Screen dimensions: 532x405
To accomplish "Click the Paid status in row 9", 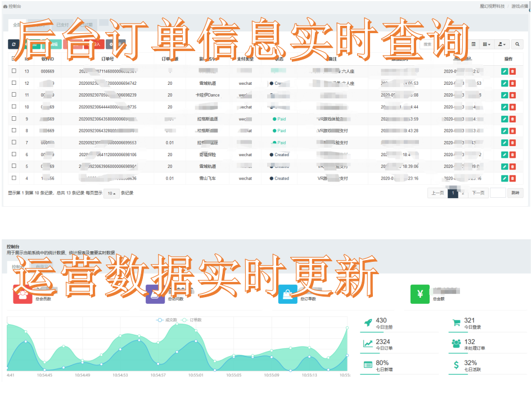I will (x=279, y=119).
